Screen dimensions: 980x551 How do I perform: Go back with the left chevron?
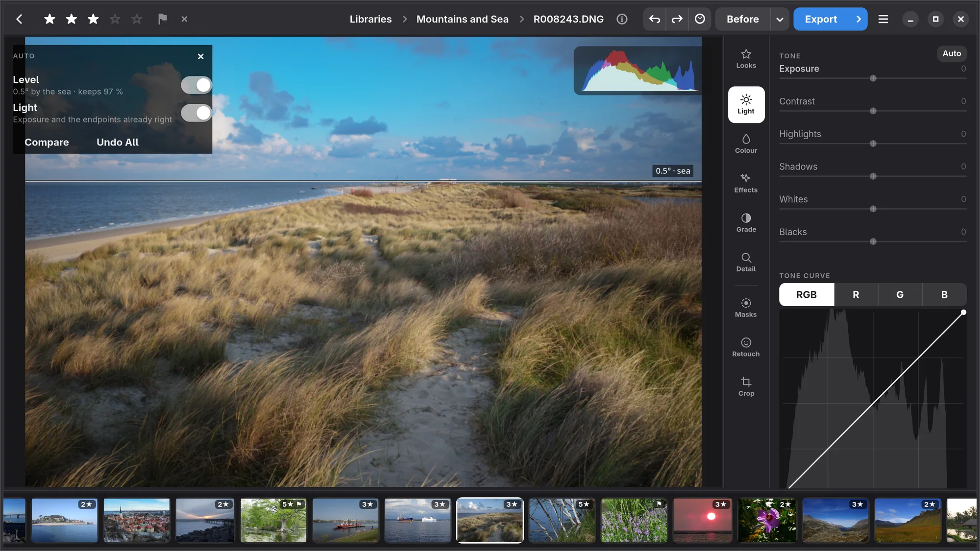19,19
